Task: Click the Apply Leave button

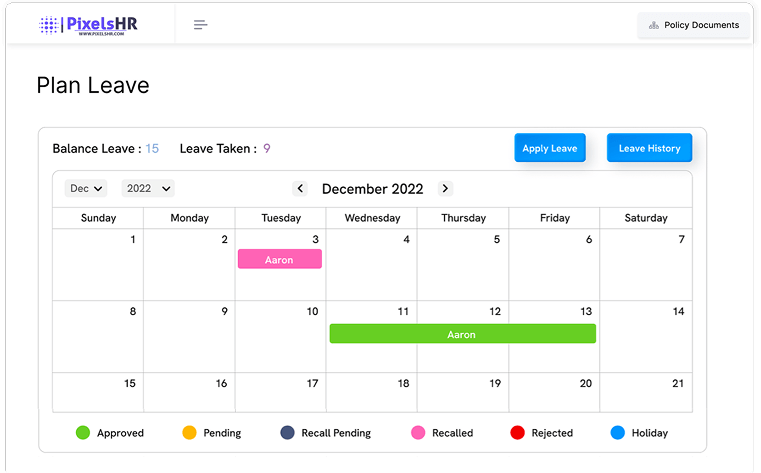Action: [x=549, y=148]
